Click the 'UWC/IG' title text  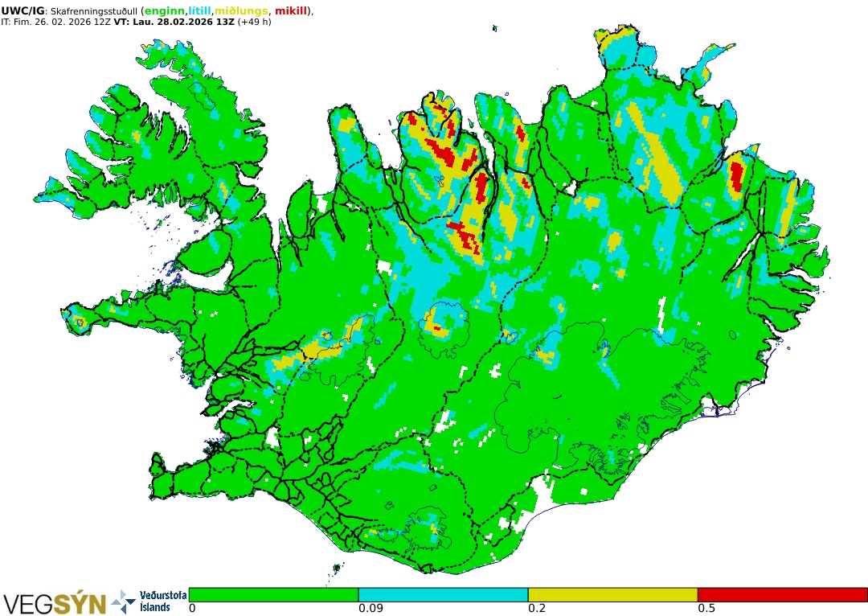23,11
